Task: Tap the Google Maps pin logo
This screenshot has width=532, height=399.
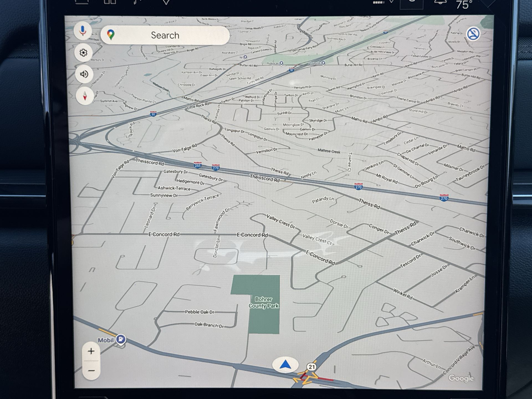Action: pos(111,35)
